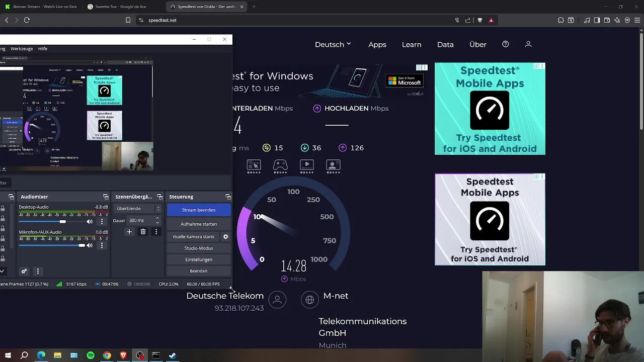Bookmark this page icon
This screenshot has width=644, height=362.
128,20
